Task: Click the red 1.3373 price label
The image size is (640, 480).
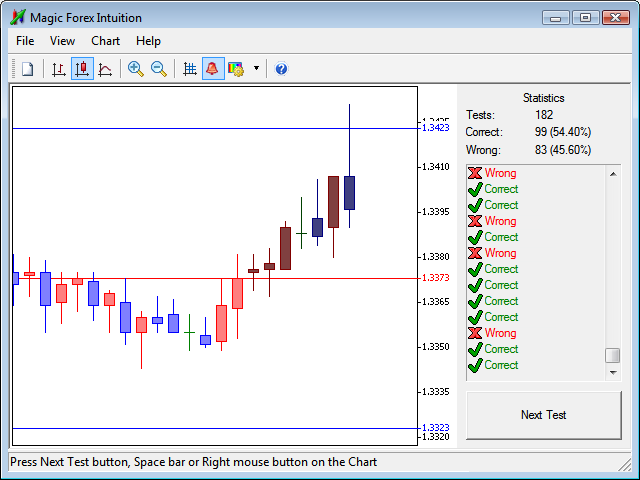Action: pyautogui.click(x=436, y=278)
